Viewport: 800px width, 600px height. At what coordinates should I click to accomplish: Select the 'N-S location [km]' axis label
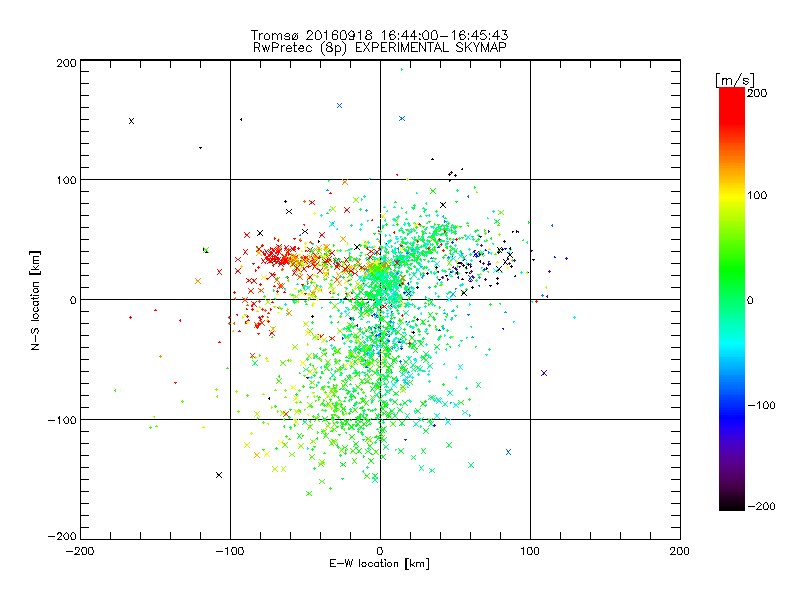pyautogui.click(x=35, y=300)
